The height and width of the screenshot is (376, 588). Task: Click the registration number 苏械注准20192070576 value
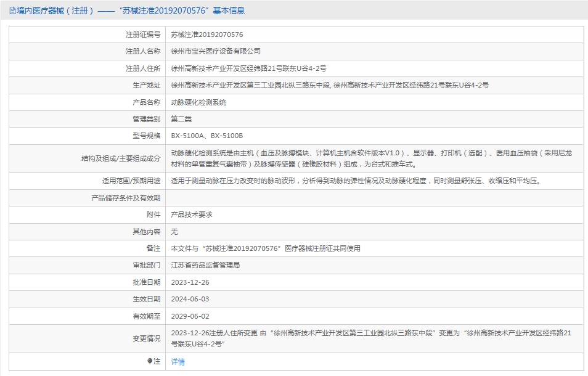pyautogui.click(x=206, y=35)
